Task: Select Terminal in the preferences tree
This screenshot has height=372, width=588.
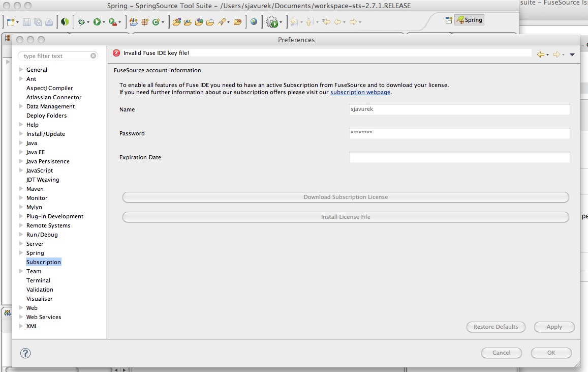Action: pos(38,280)
